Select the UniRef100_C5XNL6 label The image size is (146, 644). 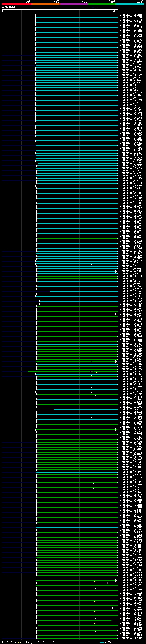tap(131, 143)
